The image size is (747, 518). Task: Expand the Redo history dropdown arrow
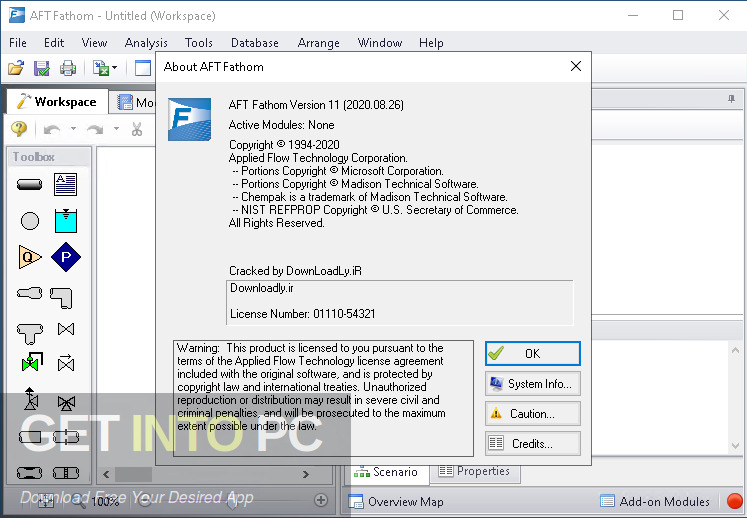[116, 129]
